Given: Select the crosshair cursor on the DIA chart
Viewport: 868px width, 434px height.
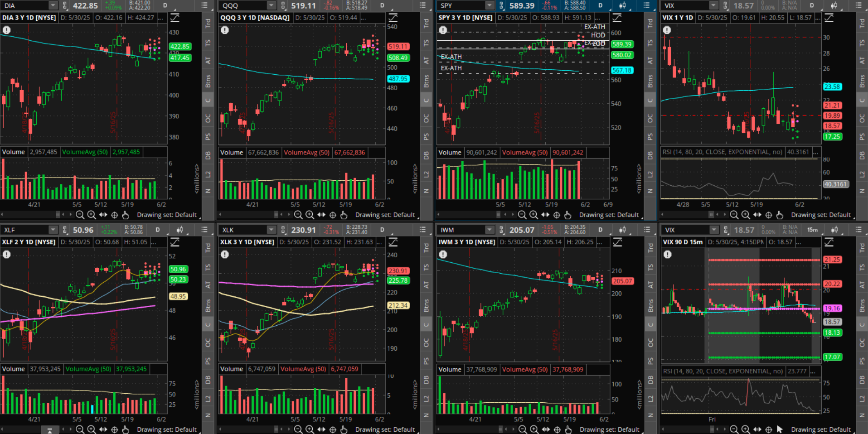Looking at the screenshot, I should [115, 215].
